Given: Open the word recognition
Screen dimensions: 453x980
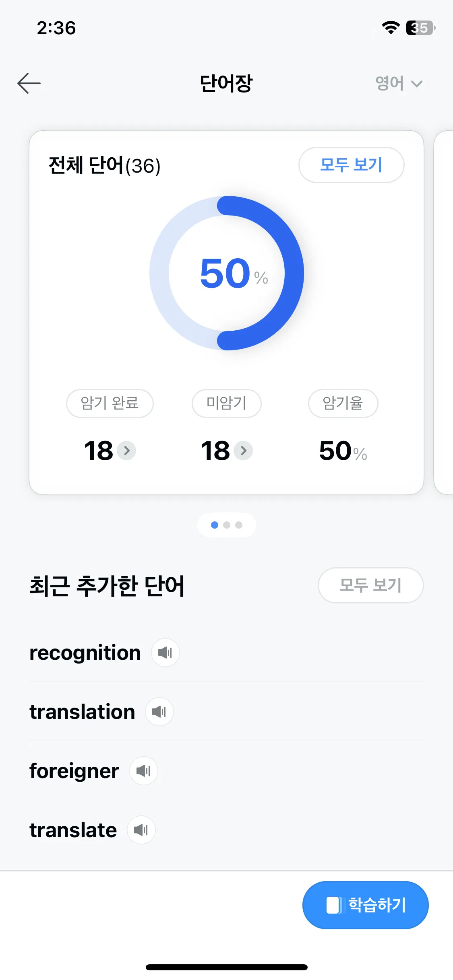Looking at the screenshot, I should [x=85, y=653].
